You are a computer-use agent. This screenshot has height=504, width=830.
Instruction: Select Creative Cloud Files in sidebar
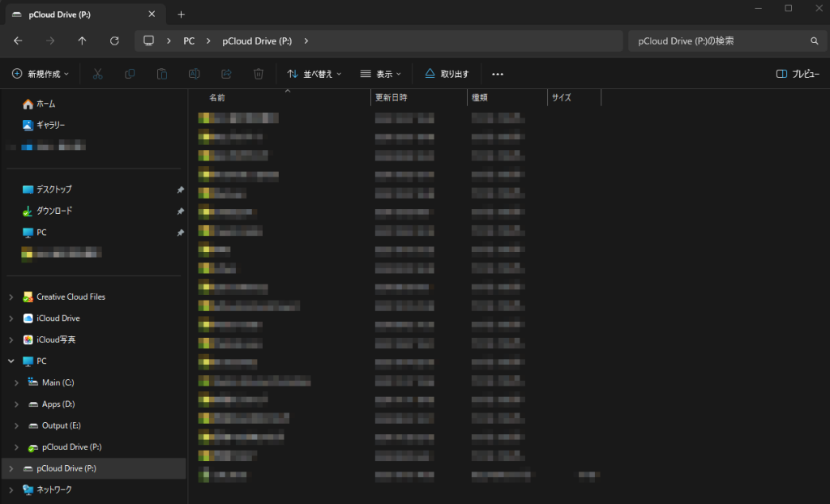71,297
